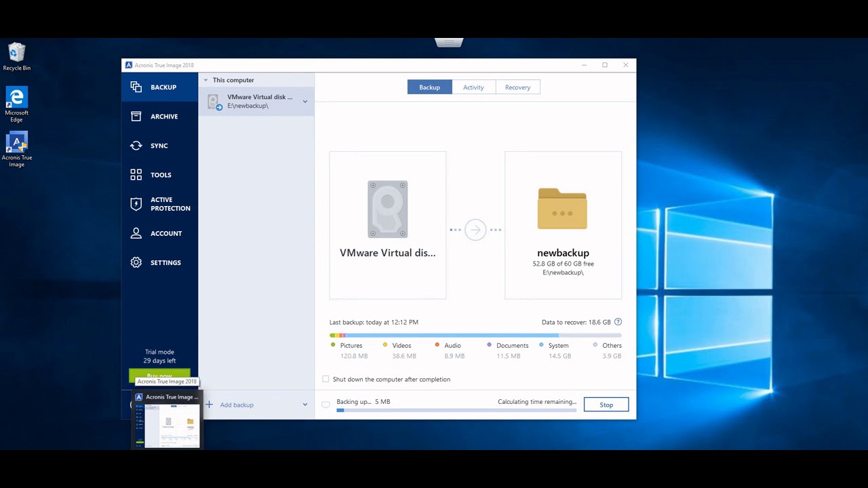
Task: Switch to the Backup tab
Action: 430,87
